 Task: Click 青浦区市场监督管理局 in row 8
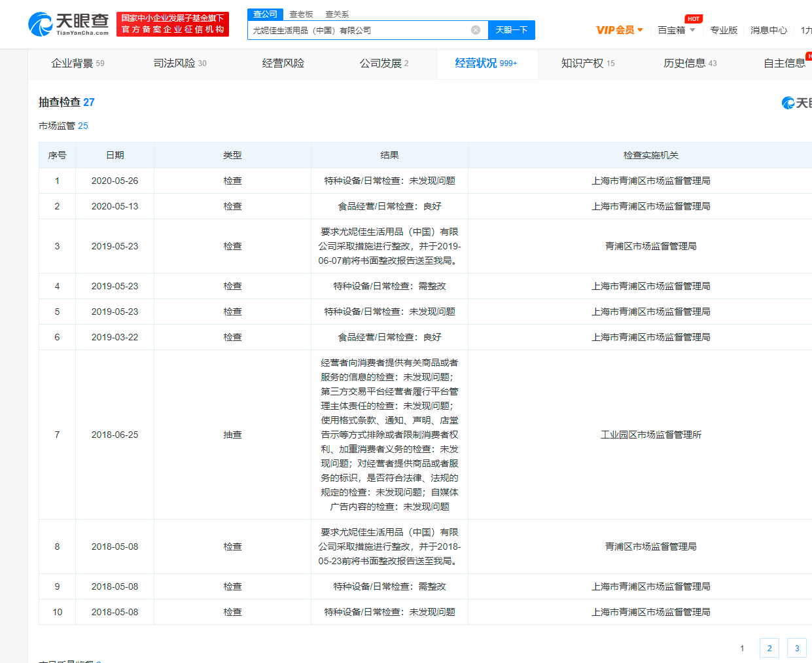pyautogui.click(x=651, y=547)
